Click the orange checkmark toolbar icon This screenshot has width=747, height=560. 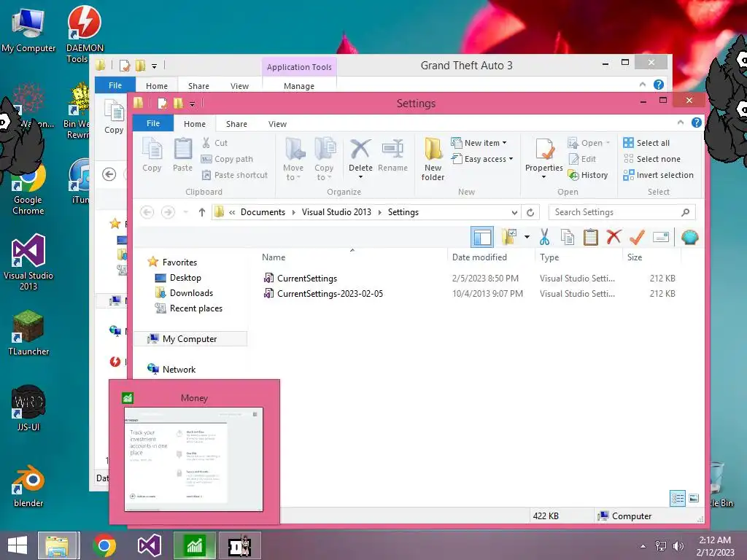pyautogui.click(x=637, y=237)
